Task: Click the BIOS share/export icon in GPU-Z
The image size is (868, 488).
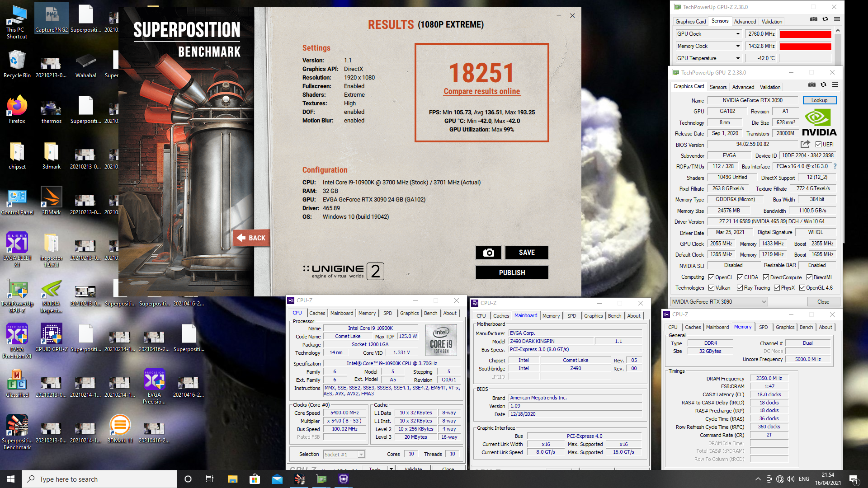Action: point(805,144)
